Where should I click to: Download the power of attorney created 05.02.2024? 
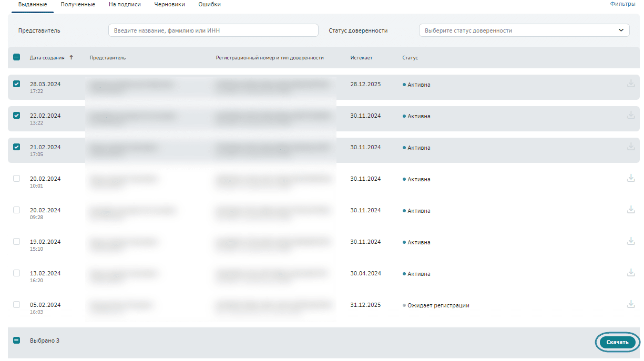[x=631, y=304]
